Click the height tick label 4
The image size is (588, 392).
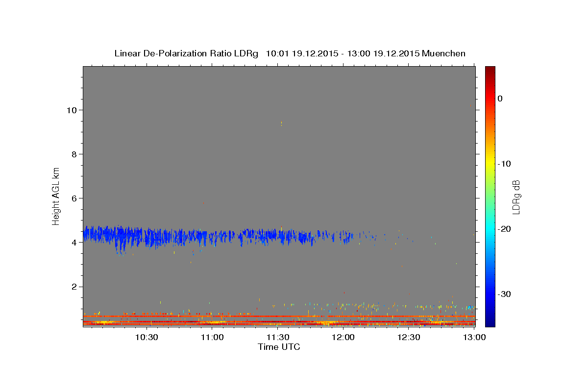point(74,242)
